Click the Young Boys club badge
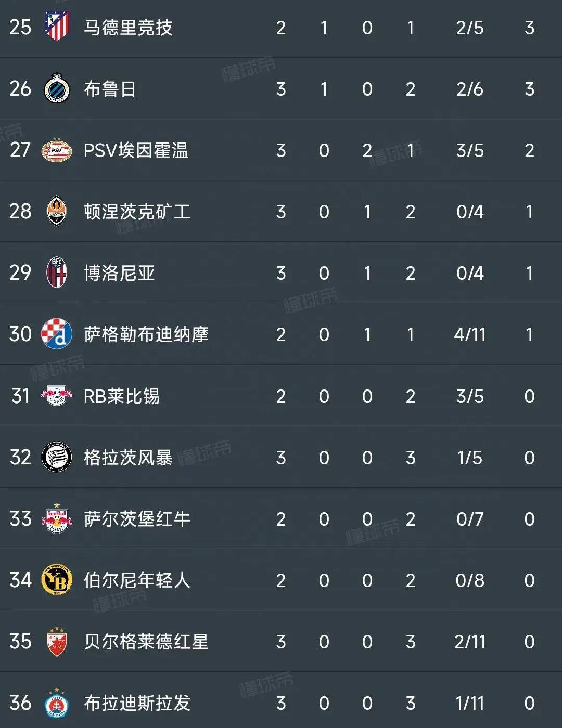Viewport: 562px width, 728px height. pyautogui.click(x=57, y=580)
